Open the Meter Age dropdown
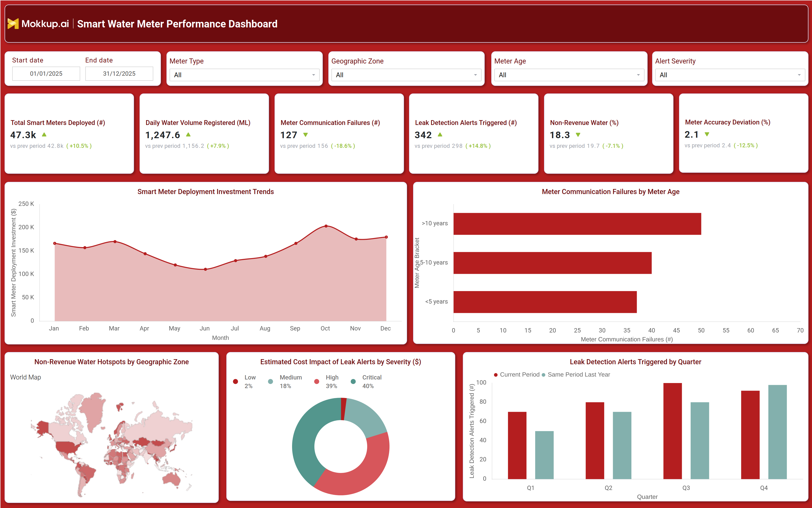 tap(569, 75)
